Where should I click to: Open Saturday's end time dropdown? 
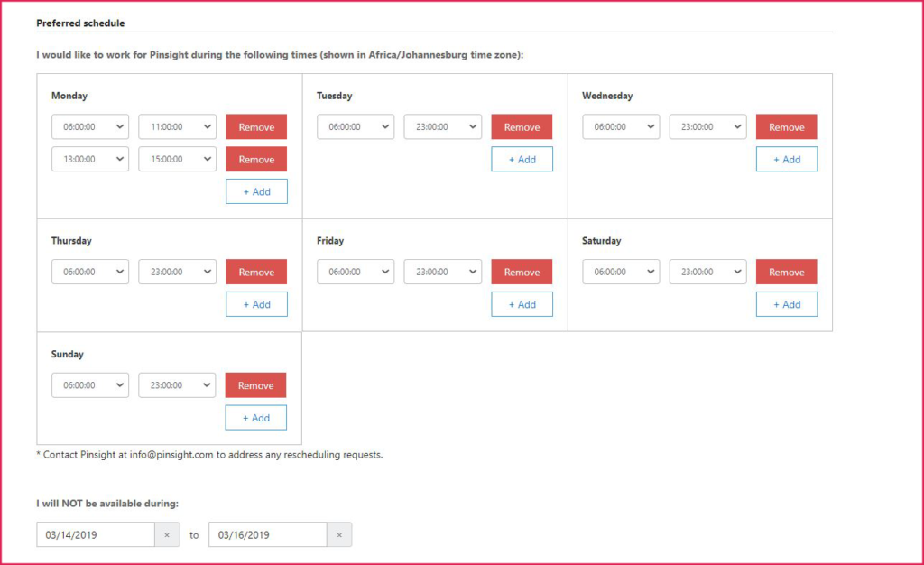[x=707, y=272]
